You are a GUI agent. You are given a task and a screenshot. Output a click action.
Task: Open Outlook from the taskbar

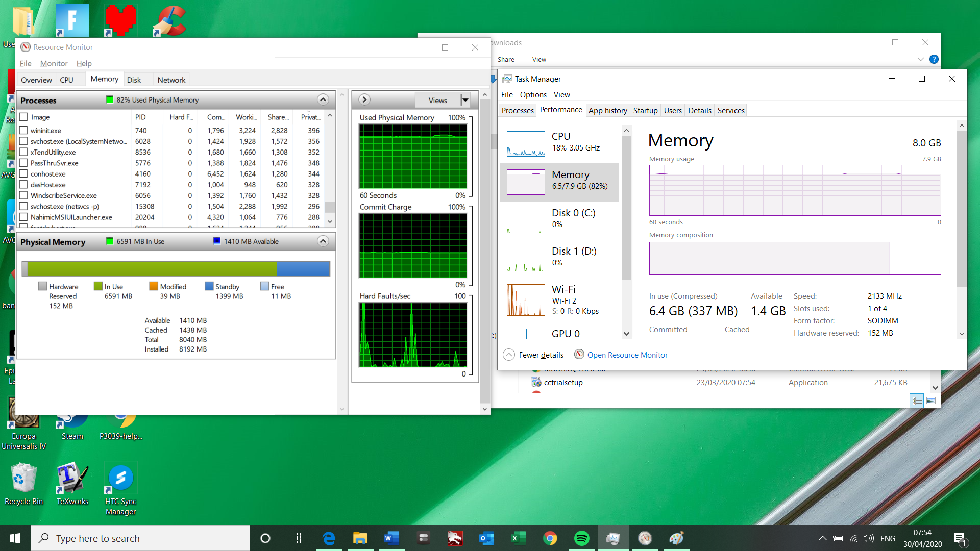tap(486, 538)
